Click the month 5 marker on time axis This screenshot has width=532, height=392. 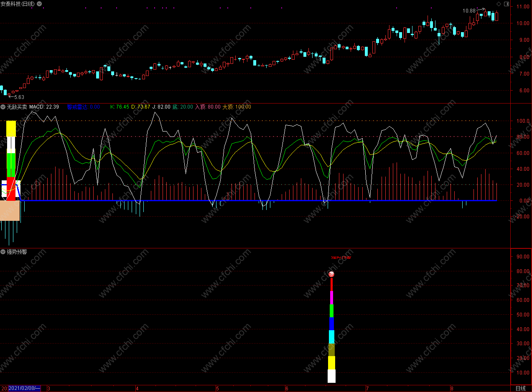coord(217,388)
